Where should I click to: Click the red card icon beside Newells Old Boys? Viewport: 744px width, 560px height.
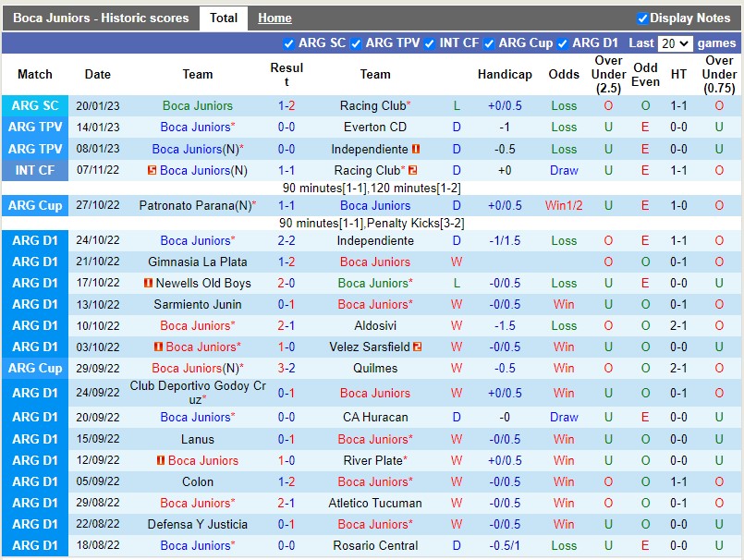[x=148, y=284]
